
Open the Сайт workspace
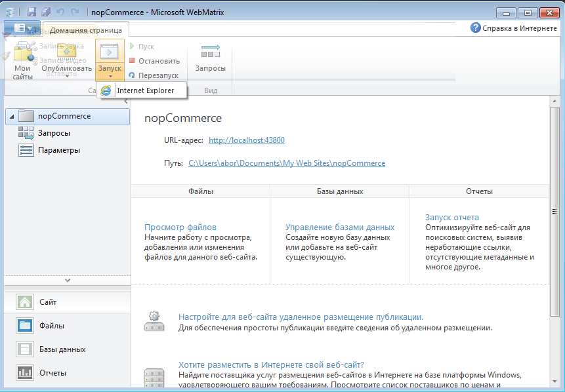point(68,302)
